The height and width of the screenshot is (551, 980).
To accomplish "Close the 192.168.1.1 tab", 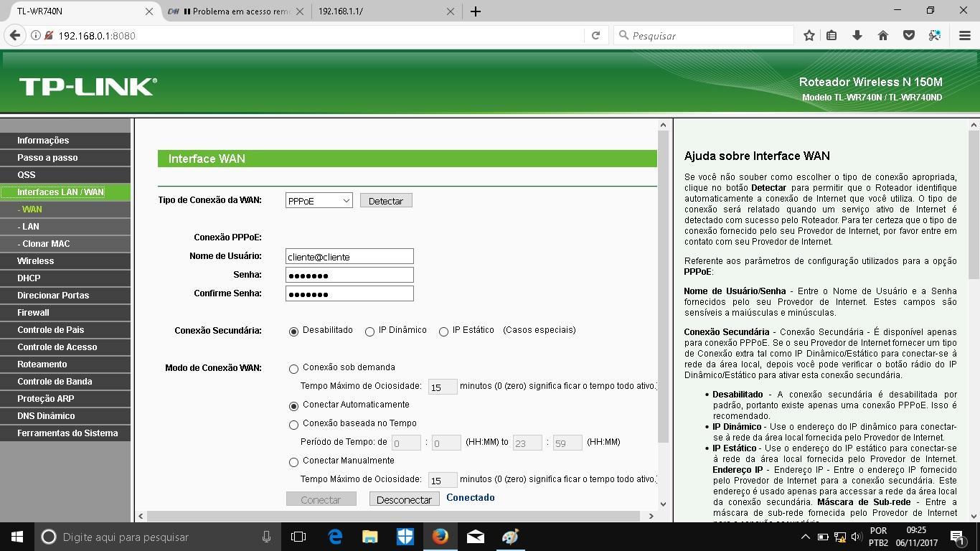I will click(451, 11).
